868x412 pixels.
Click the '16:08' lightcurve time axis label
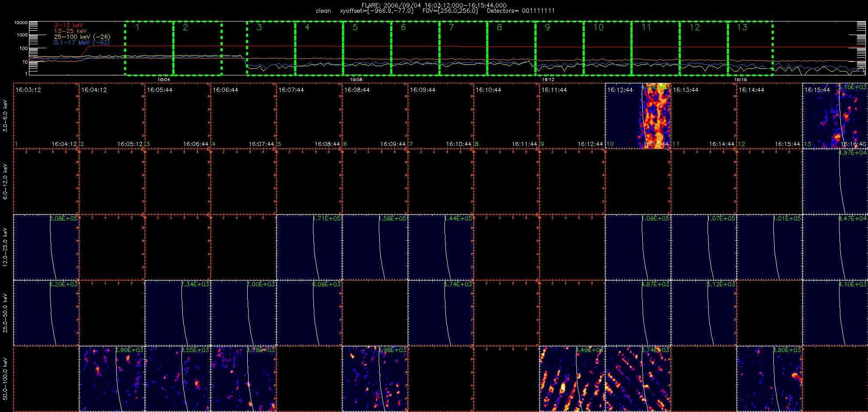(x=356, y=80)
